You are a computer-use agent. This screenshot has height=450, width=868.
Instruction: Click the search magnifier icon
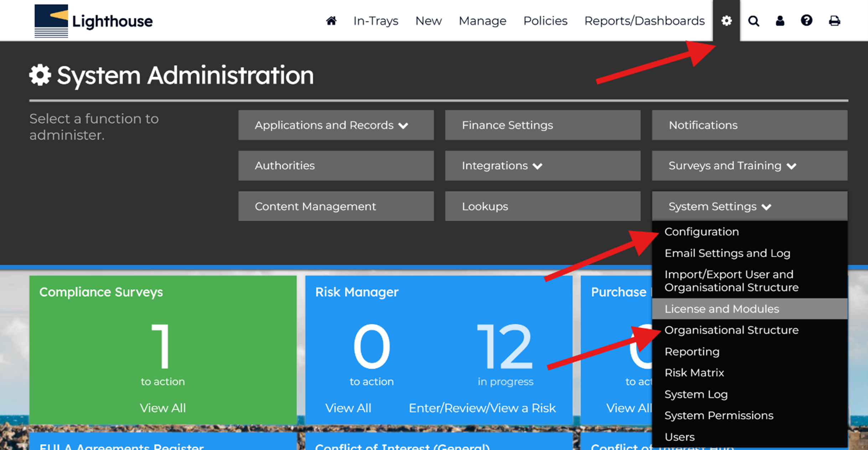(753, 21)
